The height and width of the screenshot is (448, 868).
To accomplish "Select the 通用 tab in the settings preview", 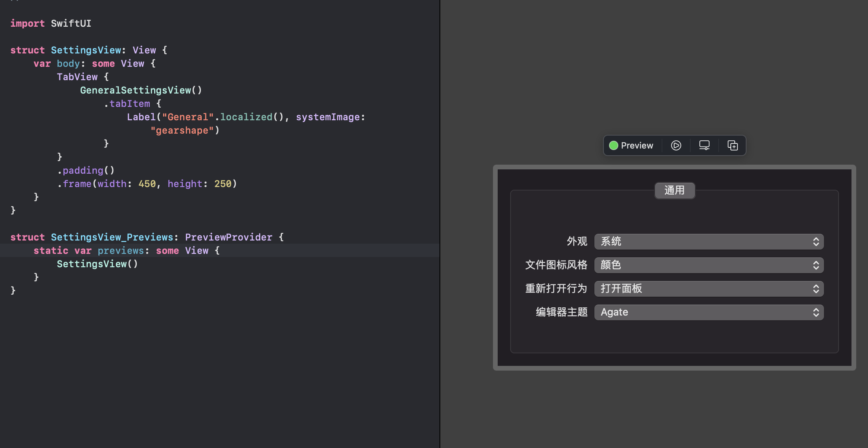I will (675, 191).
